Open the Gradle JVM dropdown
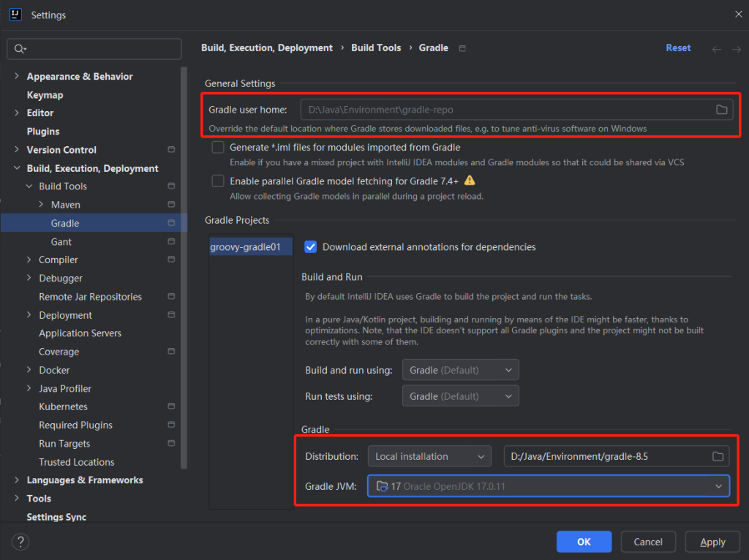This screenshot has height=560, width=749. point(549,485)
